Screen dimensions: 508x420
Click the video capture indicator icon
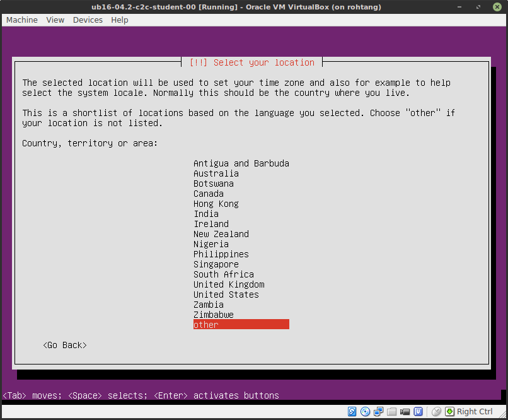405,411
